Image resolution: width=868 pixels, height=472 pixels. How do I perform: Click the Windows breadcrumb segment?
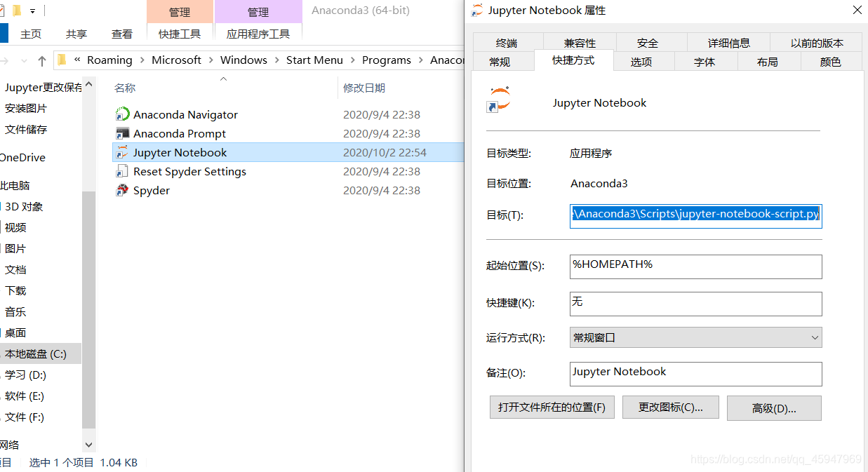[243, 60]
